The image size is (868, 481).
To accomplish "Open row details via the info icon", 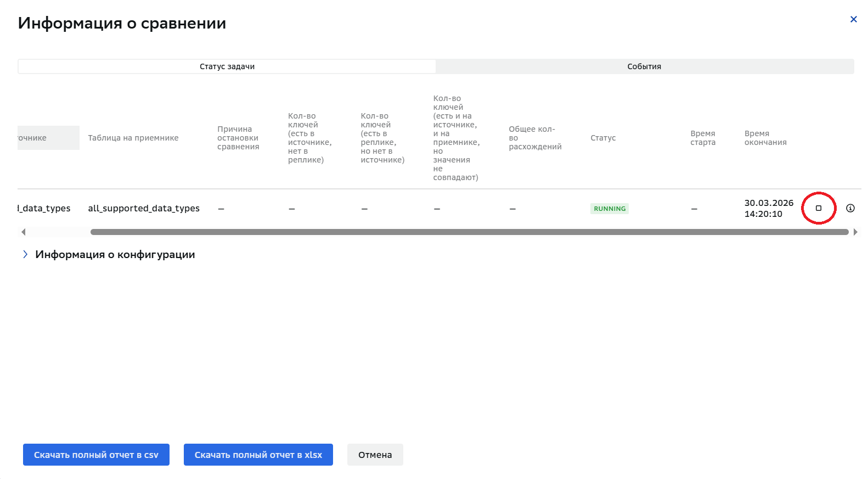I will [850, 208].
